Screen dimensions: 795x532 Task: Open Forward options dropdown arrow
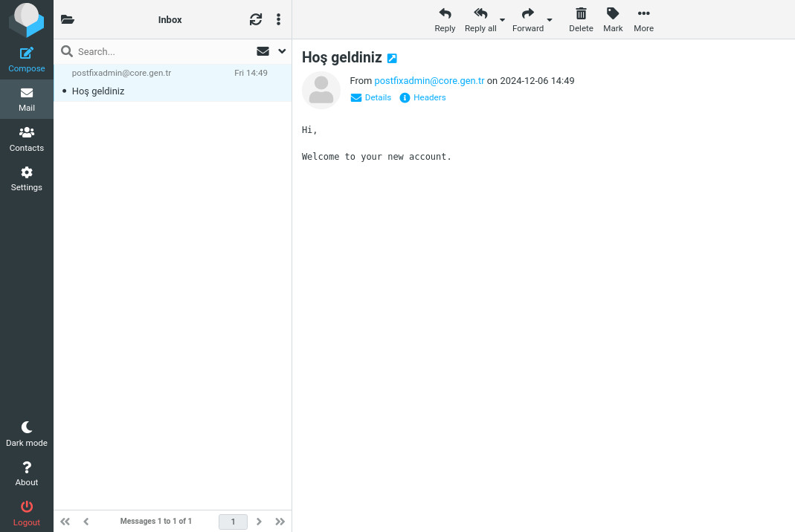pos(550,20)
